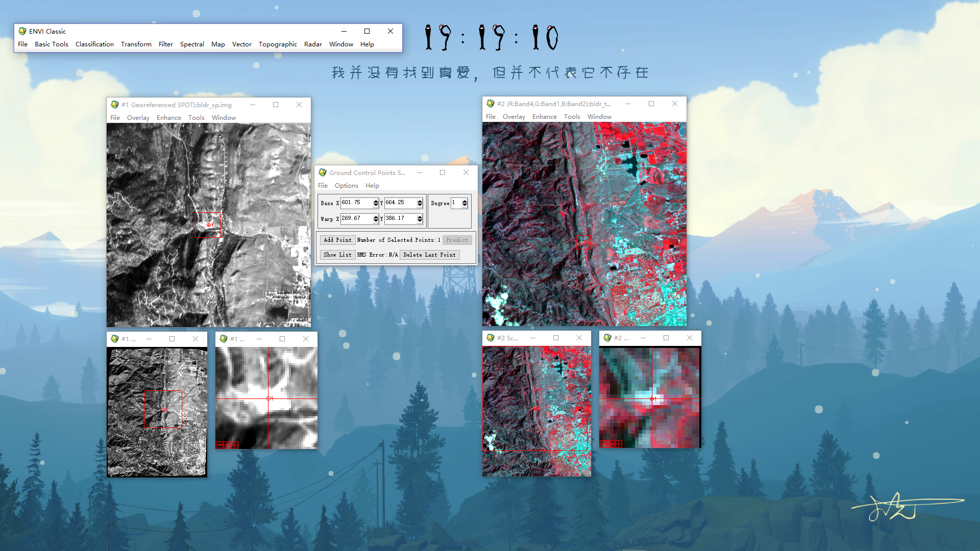Open the Vector menu

(x=242, y=44)
